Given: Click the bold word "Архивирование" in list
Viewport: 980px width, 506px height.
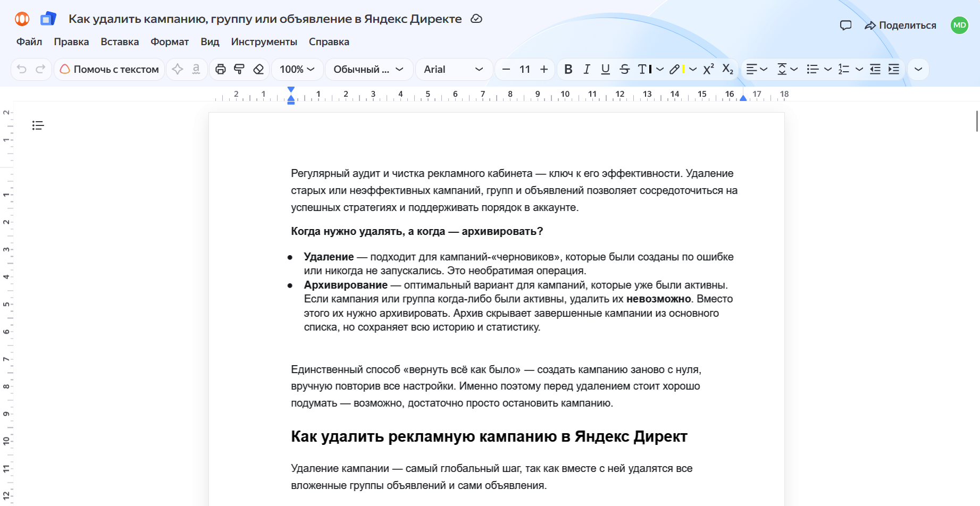Looking at the screenshot, I should click(x=346, y=285).
